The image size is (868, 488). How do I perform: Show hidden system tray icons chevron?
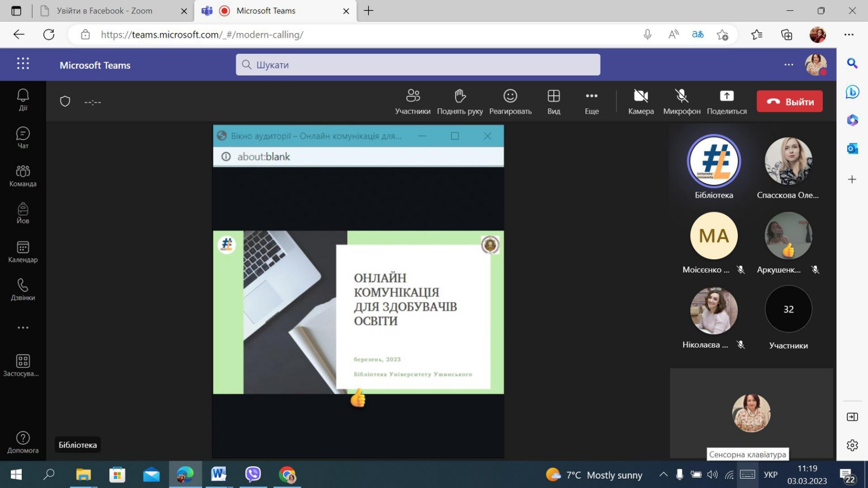(663, 475)
